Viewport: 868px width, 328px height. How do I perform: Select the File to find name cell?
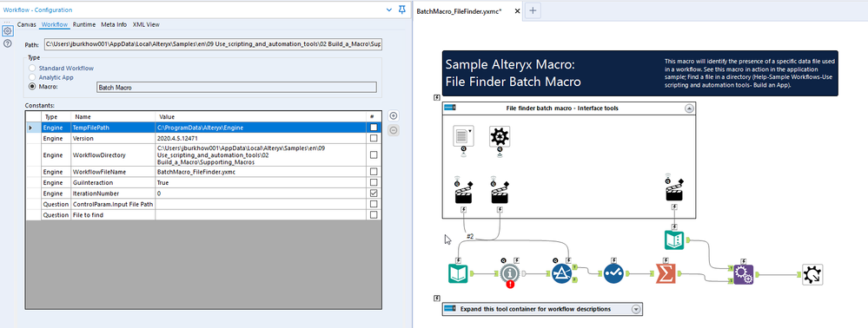113,214
